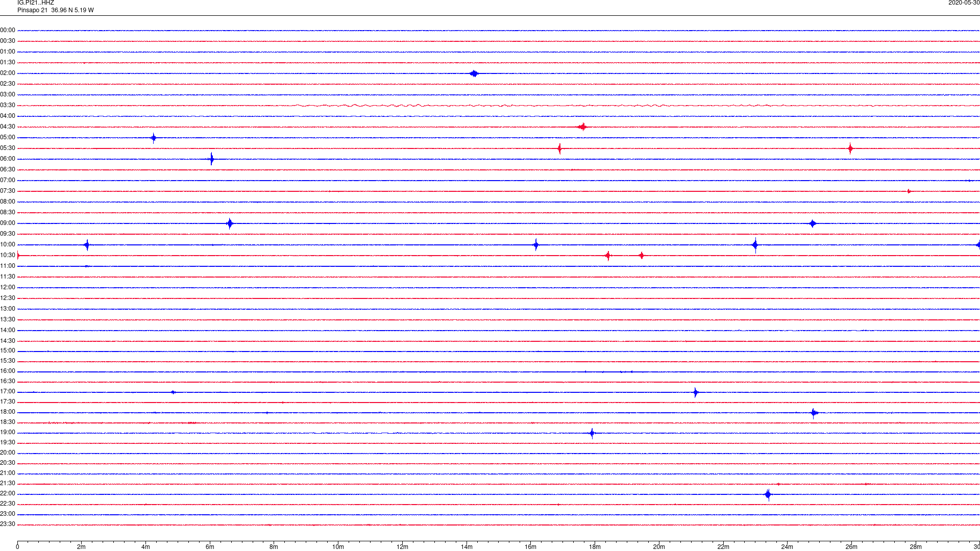Select the 03:30 trace label
Screen dimensions: 980x551
coord(8,106)
